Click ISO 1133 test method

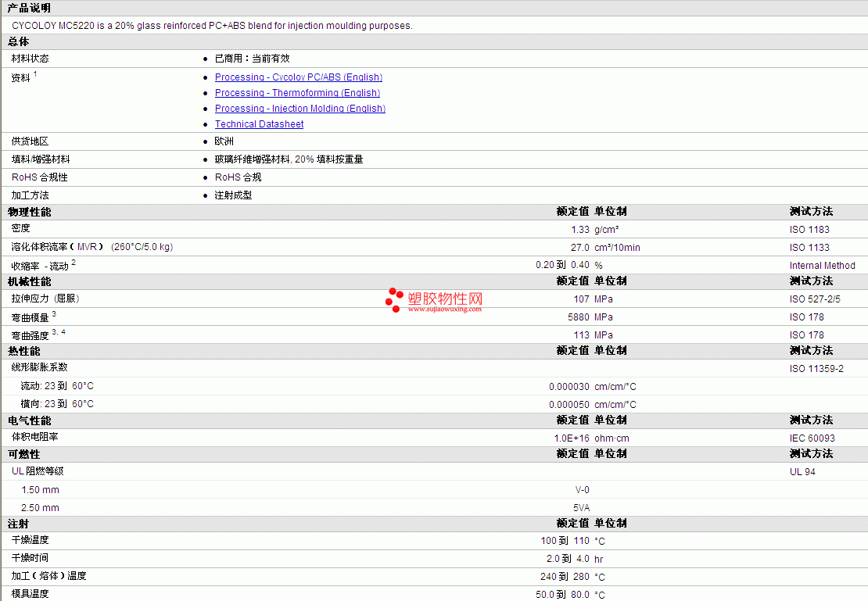[x=809, y=248]
